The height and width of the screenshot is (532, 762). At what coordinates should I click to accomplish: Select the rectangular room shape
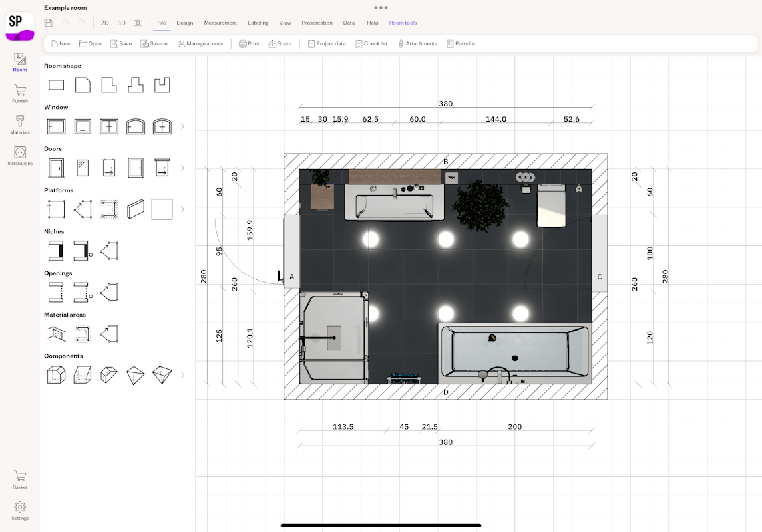point(57,85)
